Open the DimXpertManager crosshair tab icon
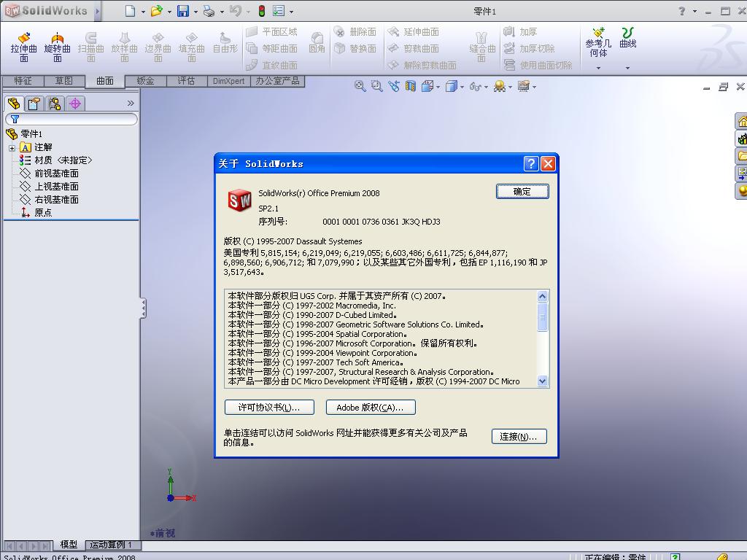The height and width of the screenshot is (560, 747). 75,104
